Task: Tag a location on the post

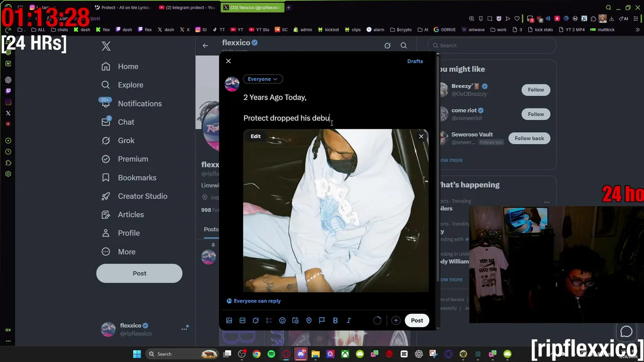Action: coord(309,320)
